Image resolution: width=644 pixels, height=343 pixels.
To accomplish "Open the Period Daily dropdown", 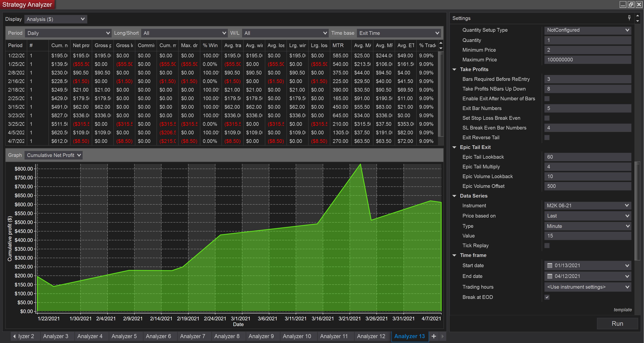I will (68, 33).
